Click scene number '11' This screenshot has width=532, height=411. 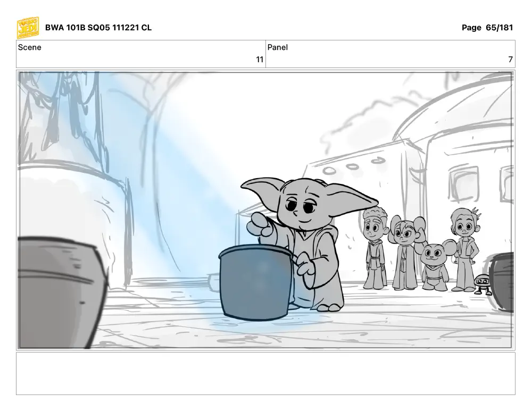point(260,60)
